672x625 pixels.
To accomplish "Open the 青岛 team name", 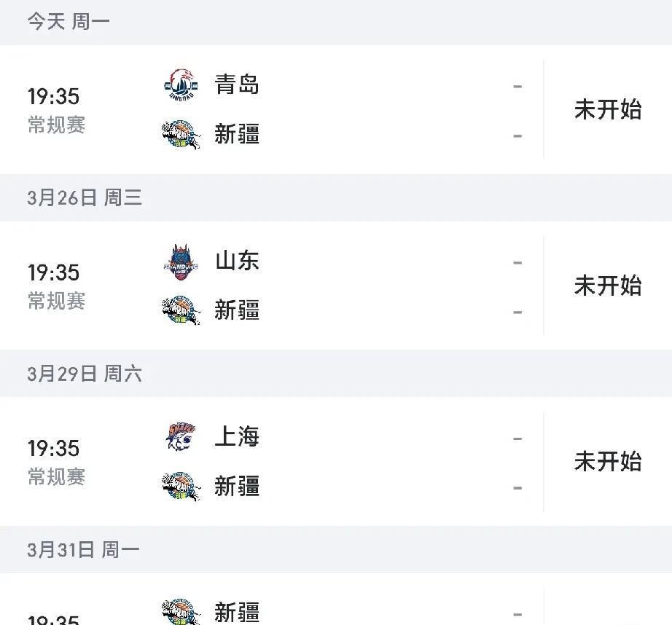I will click(x=237, y=84).
